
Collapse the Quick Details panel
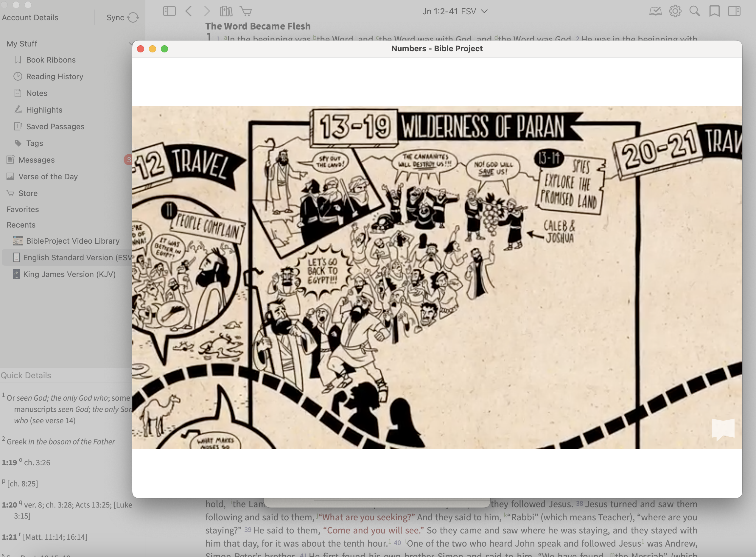click(x=131, y=375)
